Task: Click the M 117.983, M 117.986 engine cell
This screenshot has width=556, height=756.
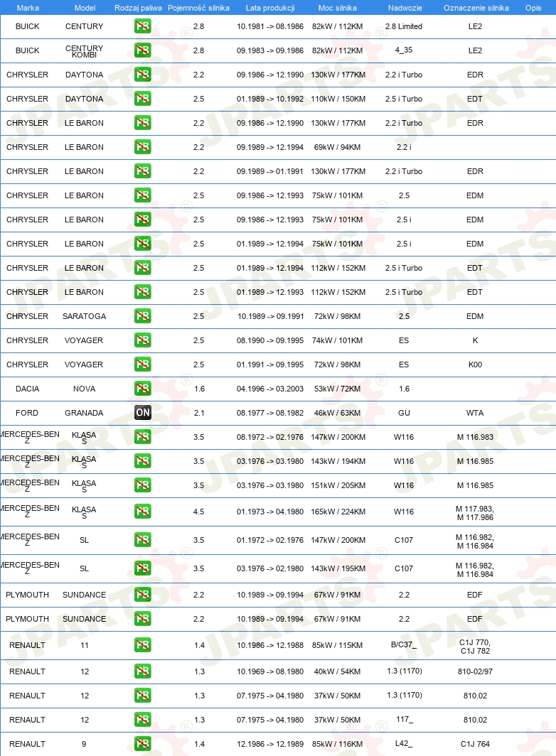Action: click(x=475, y=512)
